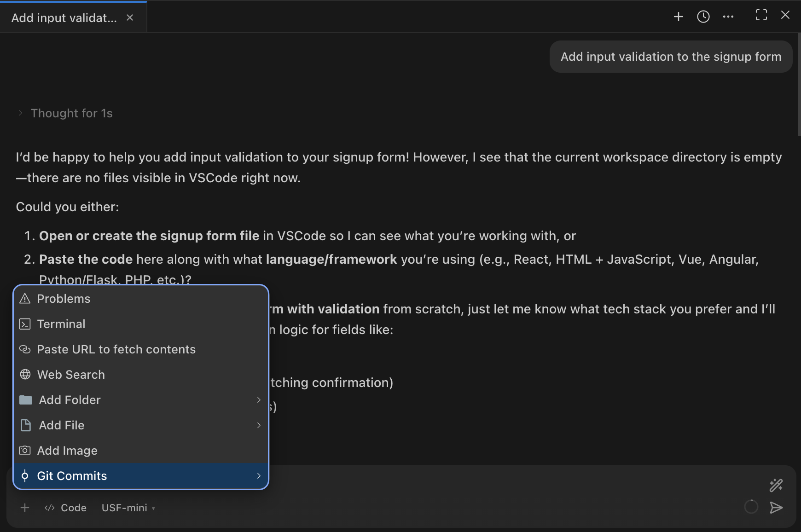
Task: Open the Add File submenu
Action: 141,425
